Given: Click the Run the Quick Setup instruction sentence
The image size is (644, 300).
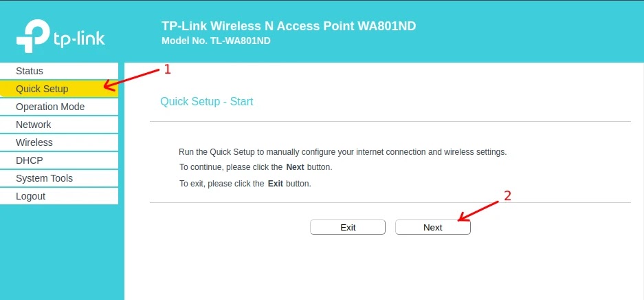Looking at the screenshot, I should click(343, 152).
